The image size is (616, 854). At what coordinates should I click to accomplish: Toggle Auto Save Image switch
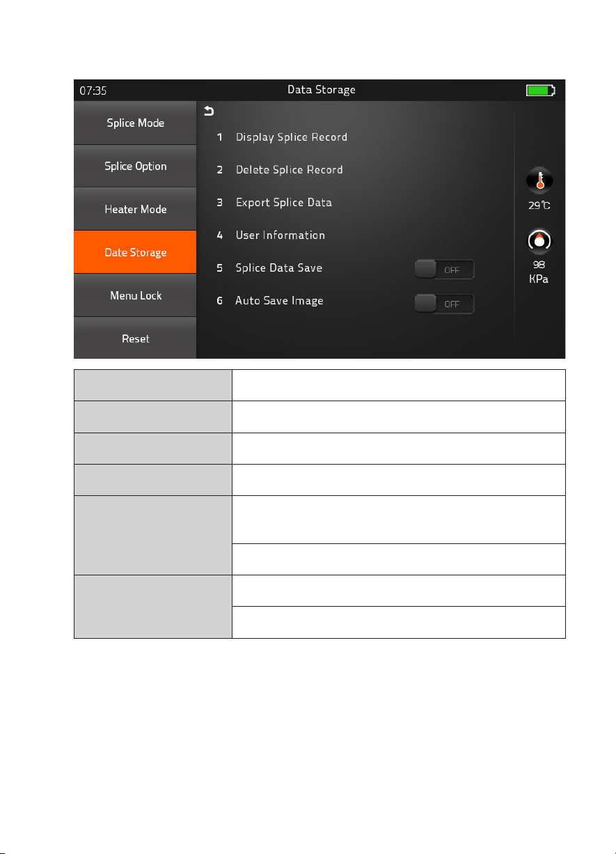[x=444, y=304]
